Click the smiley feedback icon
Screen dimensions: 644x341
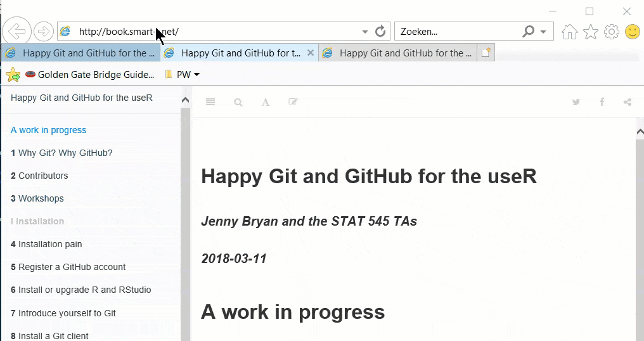click(633, 32)
